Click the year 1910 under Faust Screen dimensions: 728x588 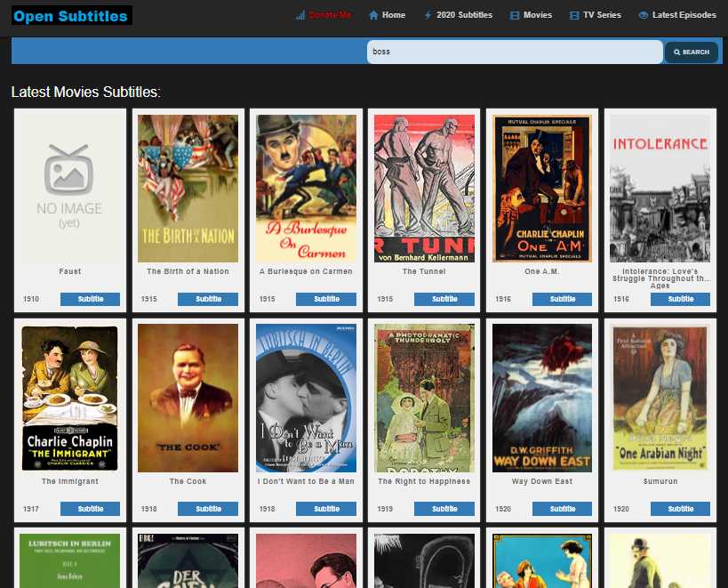click(31, 299)
